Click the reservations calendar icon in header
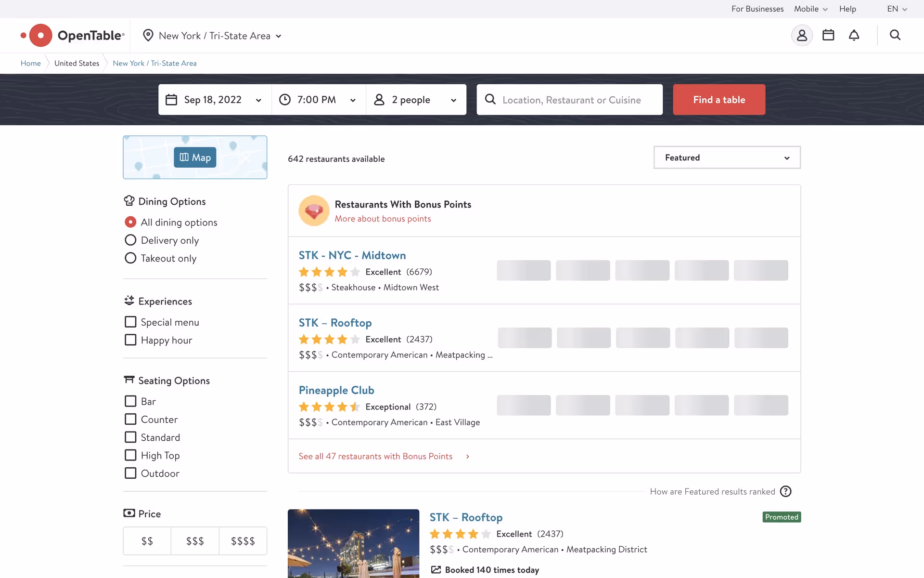Screen dimensions: 924x578 pos(828,35)
